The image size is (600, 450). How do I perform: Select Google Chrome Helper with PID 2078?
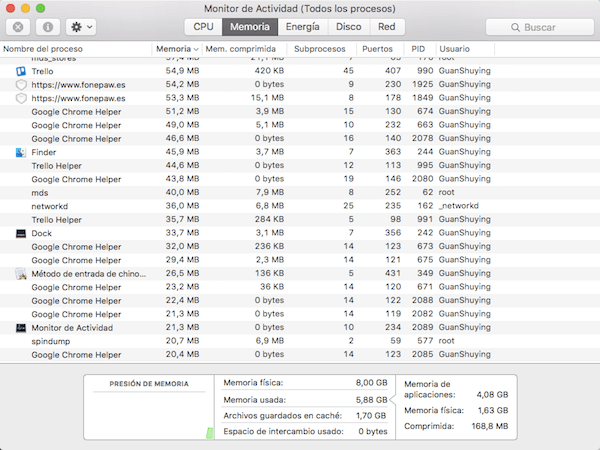76,139
